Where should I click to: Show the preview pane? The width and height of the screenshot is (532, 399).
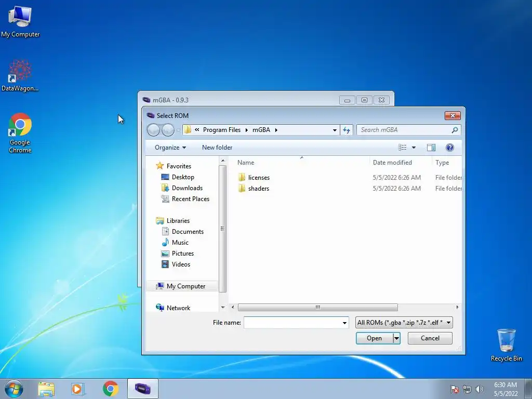coord(431,147)
